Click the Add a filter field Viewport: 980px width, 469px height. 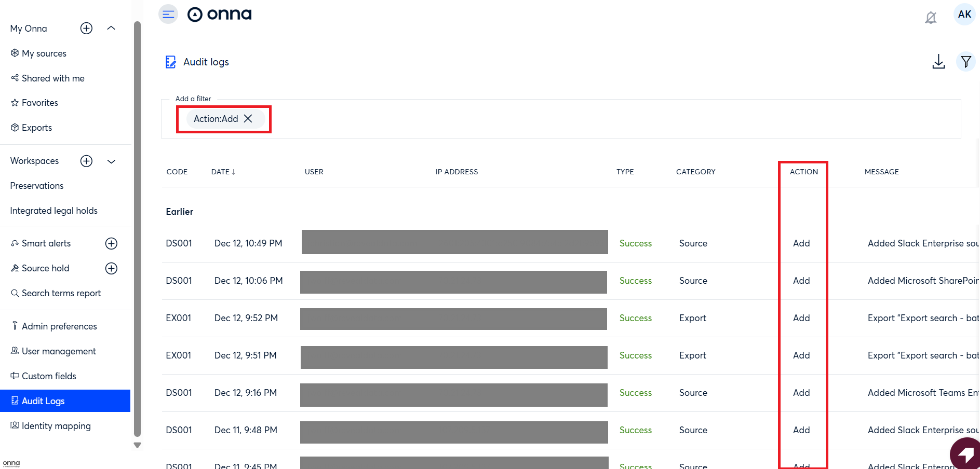(x=571, y=119)
